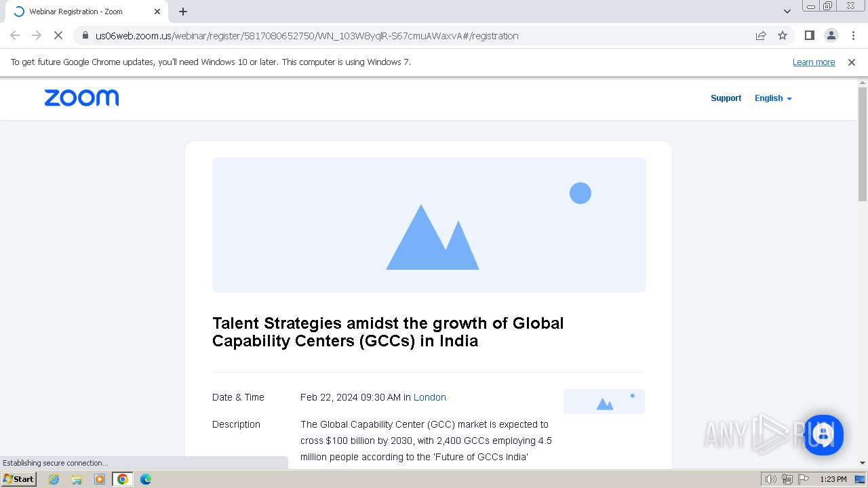Open Chrome profile menu
The image size is (868, 488).
pos(831,36)
